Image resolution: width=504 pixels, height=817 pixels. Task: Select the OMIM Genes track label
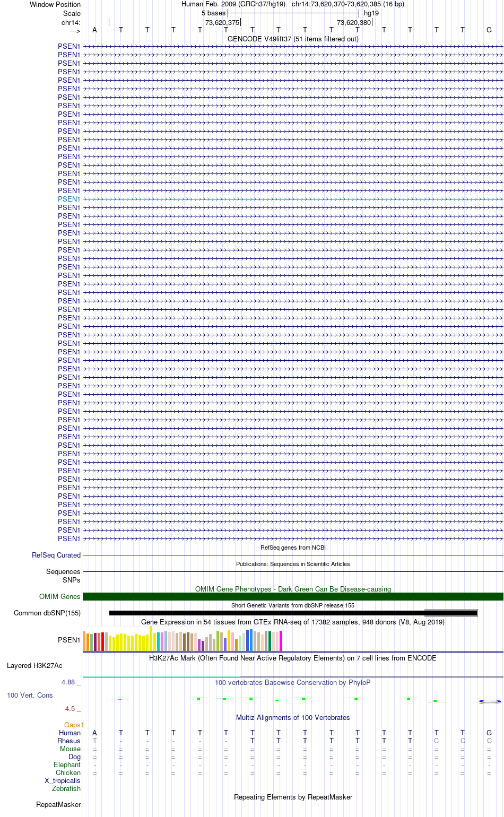pyautogui.click(x=60, y=596)
